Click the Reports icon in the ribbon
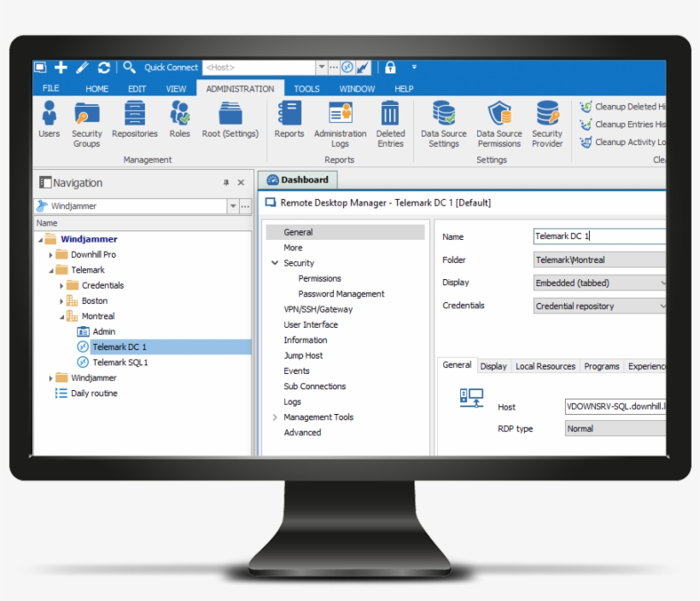Image resolution: width=700 pixels, height=601 pixels. (289, 120)
